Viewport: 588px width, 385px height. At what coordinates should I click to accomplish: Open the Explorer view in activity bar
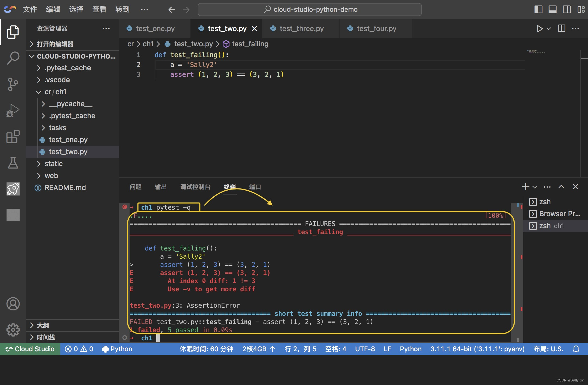pos(13,32)
